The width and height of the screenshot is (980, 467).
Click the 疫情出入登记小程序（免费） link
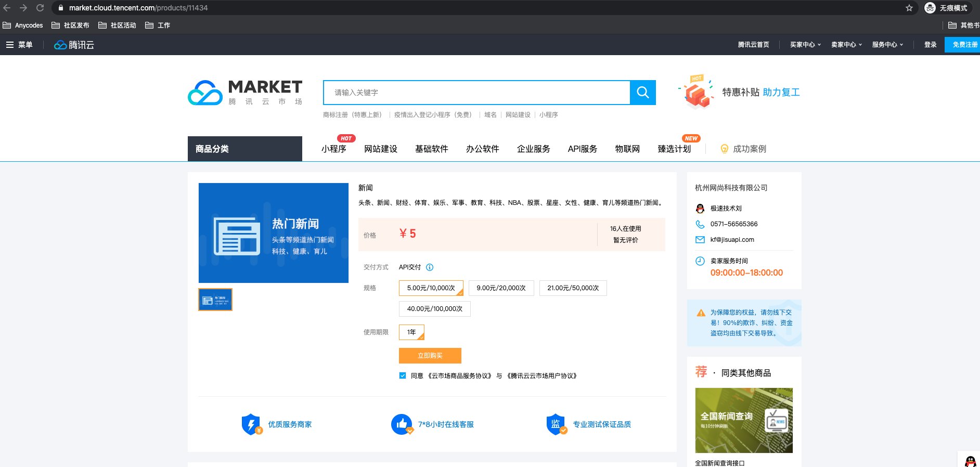point(434,115)
